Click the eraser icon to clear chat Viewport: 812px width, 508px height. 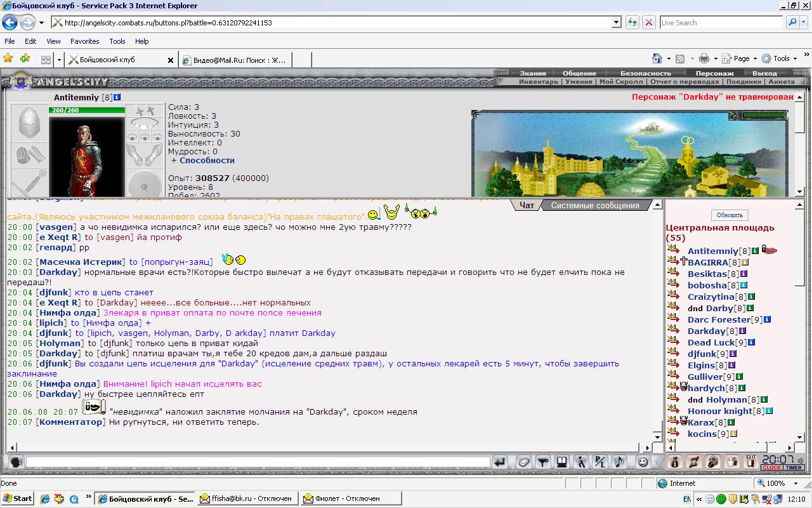523,462
